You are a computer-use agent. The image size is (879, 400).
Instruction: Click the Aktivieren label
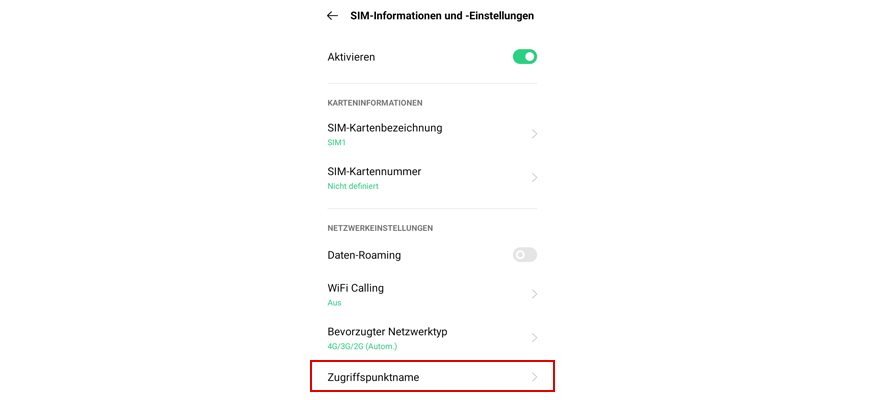pos(351,57)
